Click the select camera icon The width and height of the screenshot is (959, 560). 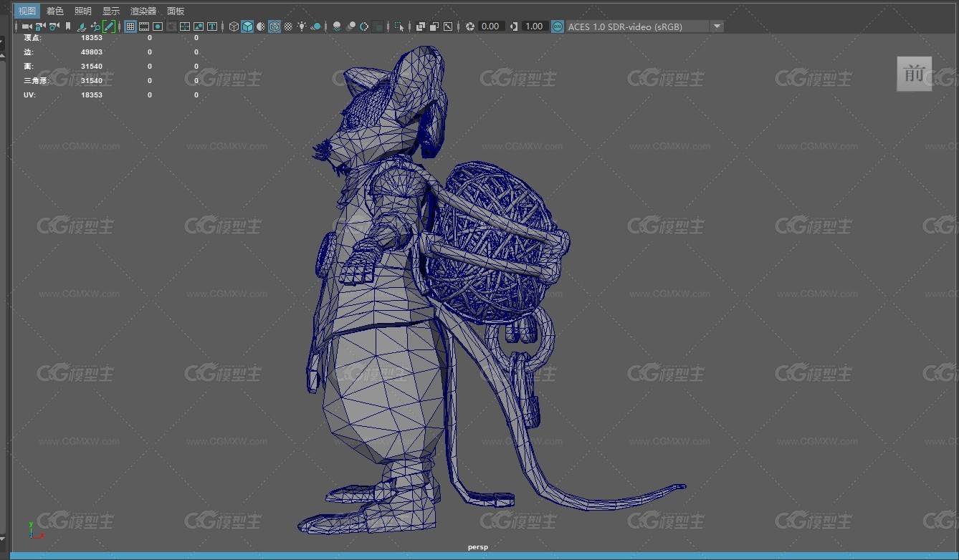point(27,26)
